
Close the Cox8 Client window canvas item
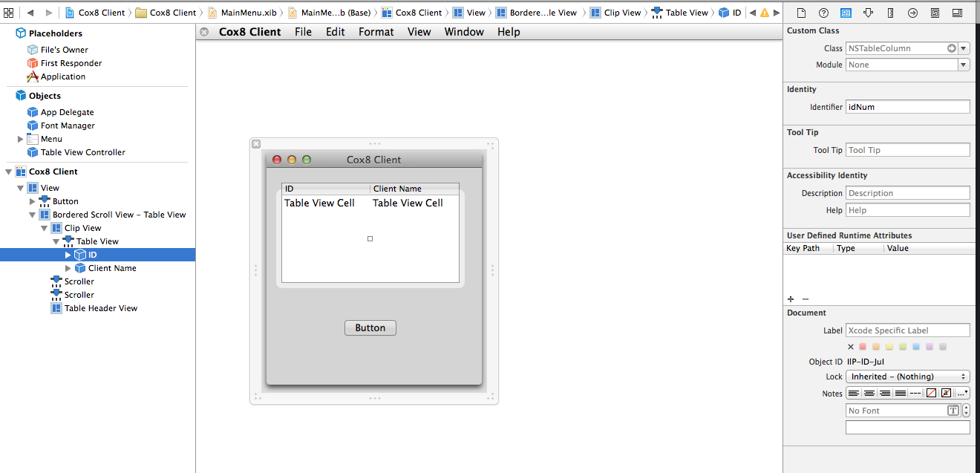[x=256, y=144]
